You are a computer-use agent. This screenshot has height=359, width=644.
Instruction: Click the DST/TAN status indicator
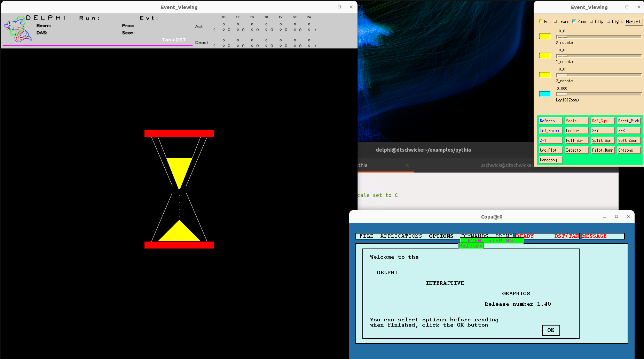(x=566, y=236)
